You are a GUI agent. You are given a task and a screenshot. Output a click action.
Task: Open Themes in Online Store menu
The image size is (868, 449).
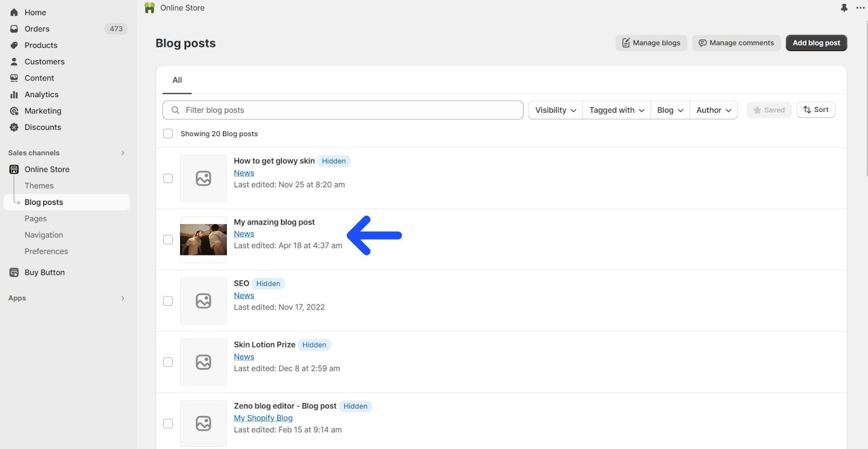tap(39, 186)
